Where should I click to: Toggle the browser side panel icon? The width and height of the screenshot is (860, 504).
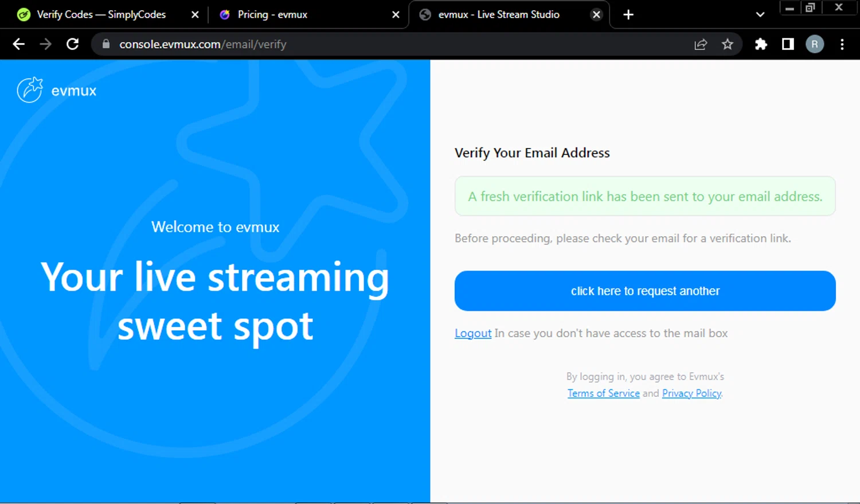(x=788, y=44)
